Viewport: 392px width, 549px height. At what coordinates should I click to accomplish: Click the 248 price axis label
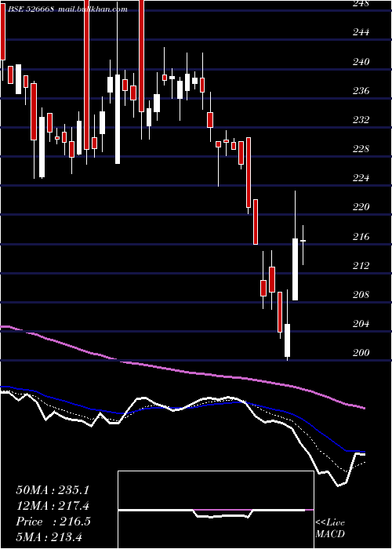coord(361,4)
